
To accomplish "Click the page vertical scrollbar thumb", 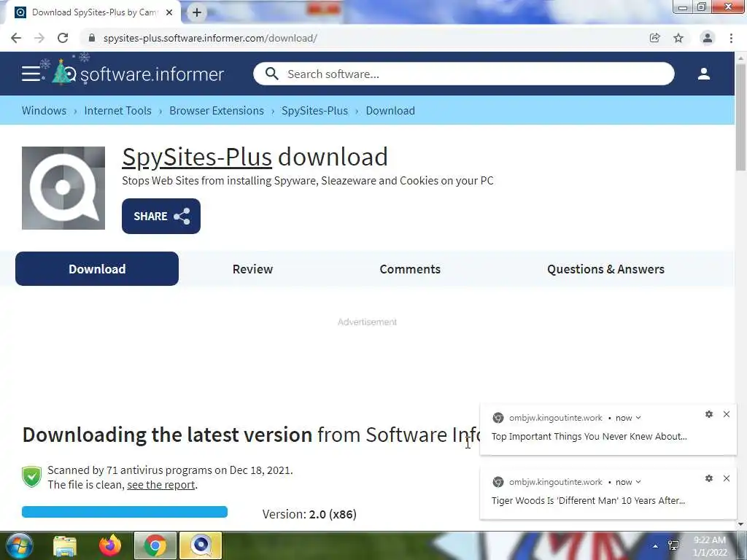I will coord(741,117).
